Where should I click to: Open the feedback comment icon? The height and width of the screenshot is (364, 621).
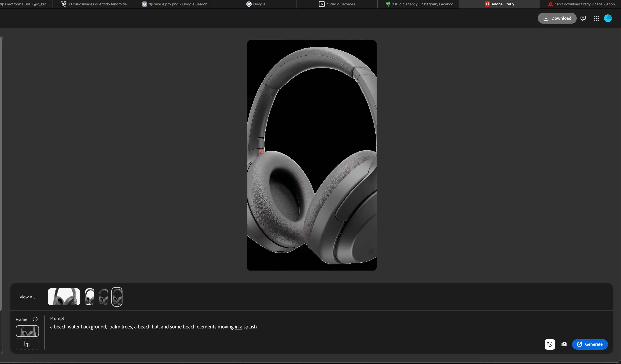[x=583, y=18]
